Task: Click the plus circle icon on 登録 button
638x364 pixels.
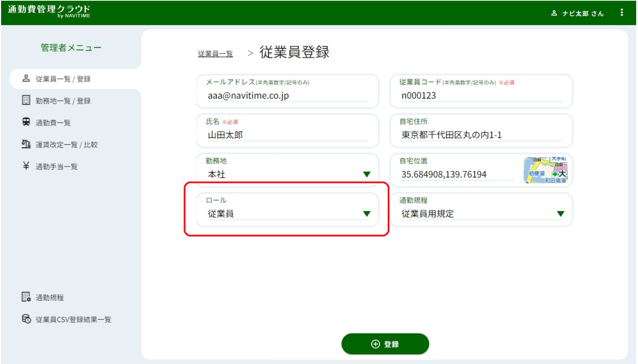Action: pyautogui.click(x=376, y=344)
